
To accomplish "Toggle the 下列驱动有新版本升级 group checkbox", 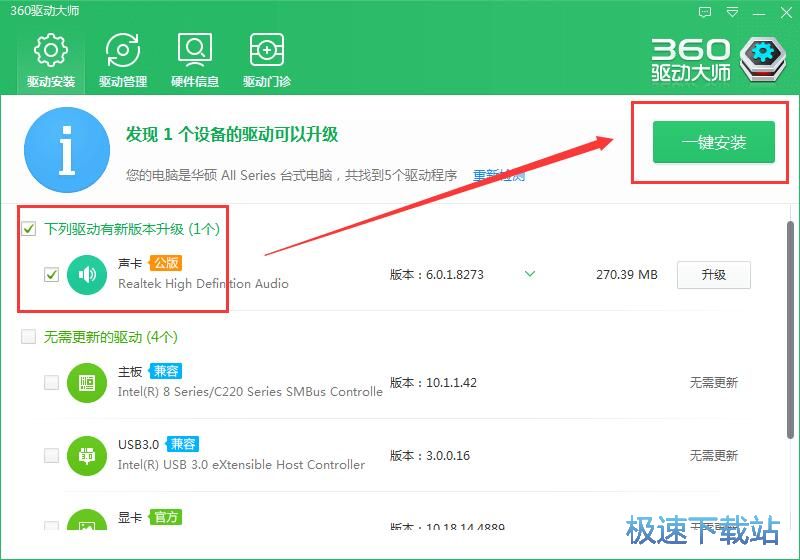I will pos(29,228).
